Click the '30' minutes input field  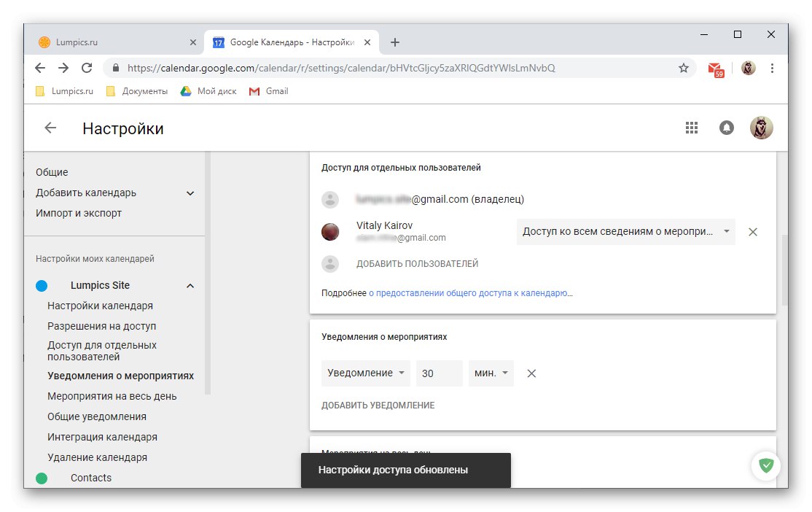click(439, 373)
